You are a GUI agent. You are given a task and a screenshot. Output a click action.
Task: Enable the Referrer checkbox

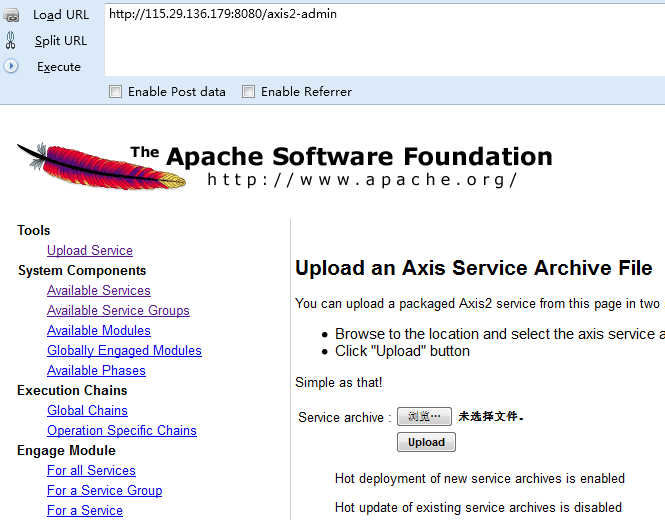[248, 92]
